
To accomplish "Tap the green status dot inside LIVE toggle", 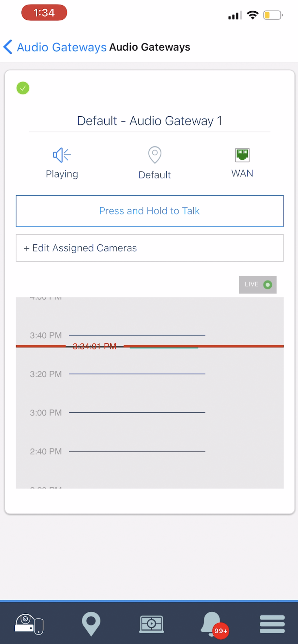I will click(268, 284).
